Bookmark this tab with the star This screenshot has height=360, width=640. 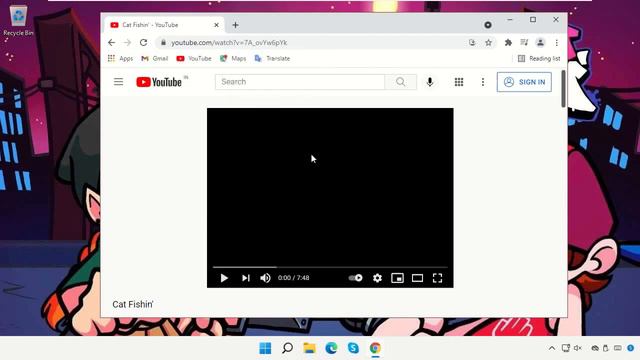[x=488, y=42]
